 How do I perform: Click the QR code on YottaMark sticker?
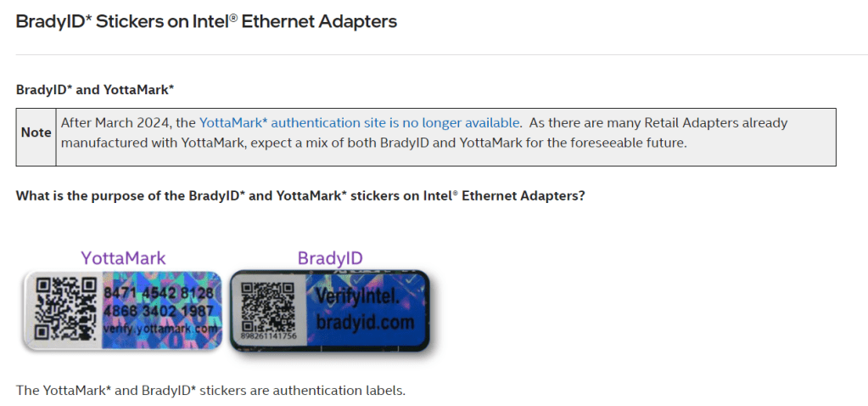pyautogui.click(x=62, y=309)
